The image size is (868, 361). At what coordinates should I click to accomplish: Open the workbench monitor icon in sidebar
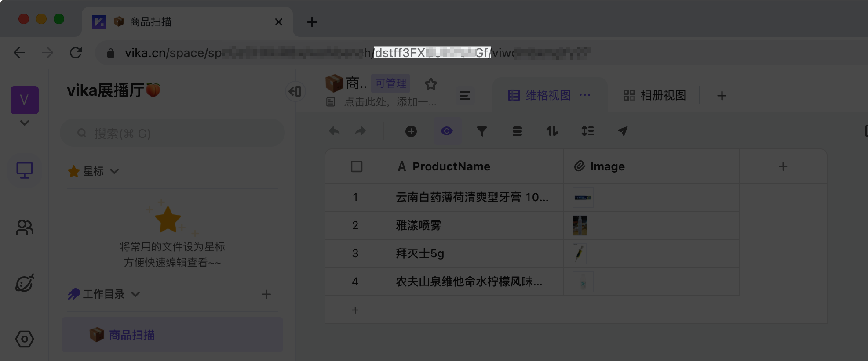(25, 170)
